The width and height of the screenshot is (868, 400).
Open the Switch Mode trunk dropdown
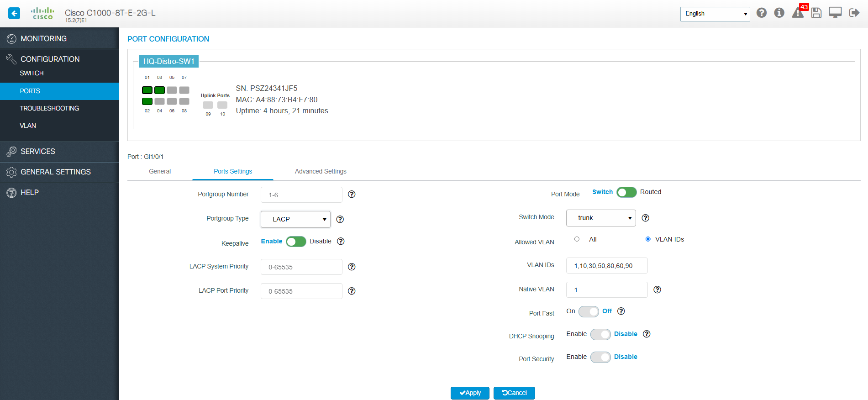[601, 218]
